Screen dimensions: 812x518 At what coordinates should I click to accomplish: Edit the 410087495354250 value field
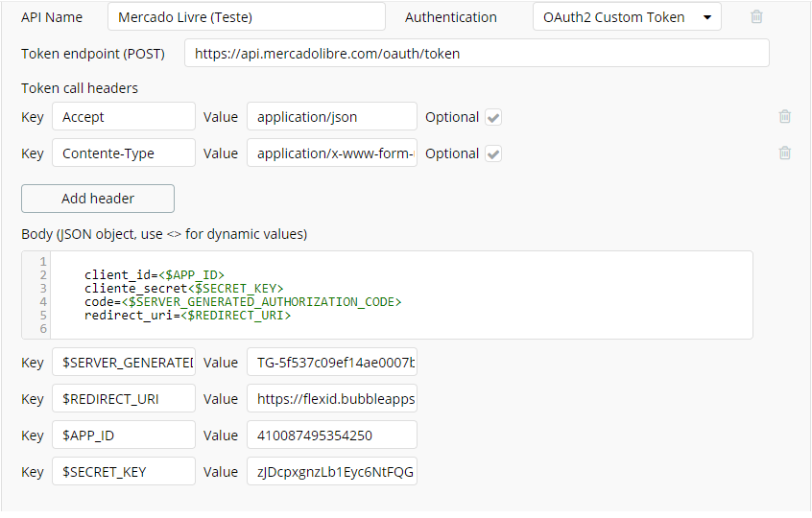(x=331, y=436)
